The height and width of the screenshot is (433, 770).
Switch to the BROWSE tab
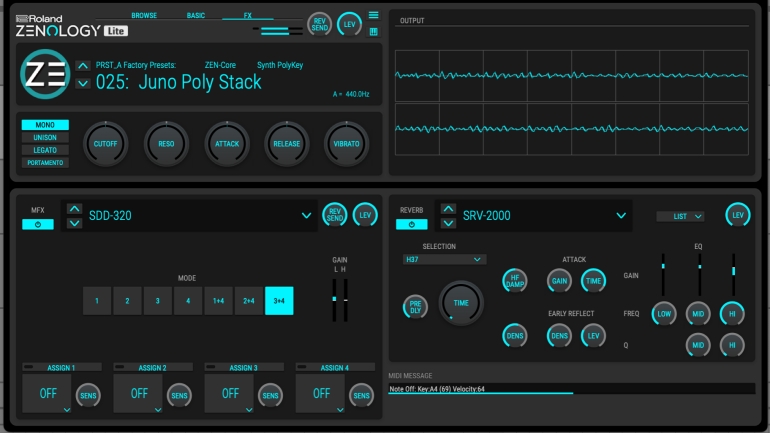click(144, 15)
